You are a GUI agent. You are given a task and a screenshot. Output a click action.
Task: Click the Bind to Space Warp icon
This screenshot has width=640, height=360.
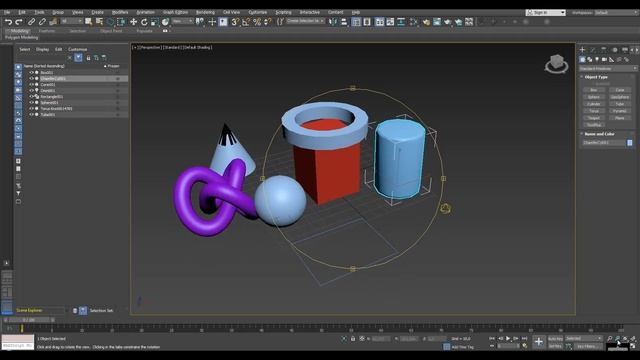click(53, 22)
